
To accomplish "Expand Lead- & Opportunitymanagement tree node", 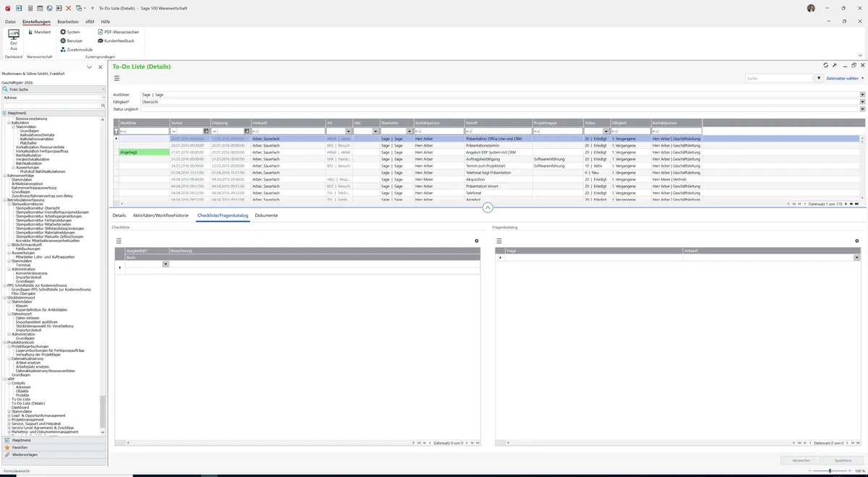I will (x=9, y=416).
